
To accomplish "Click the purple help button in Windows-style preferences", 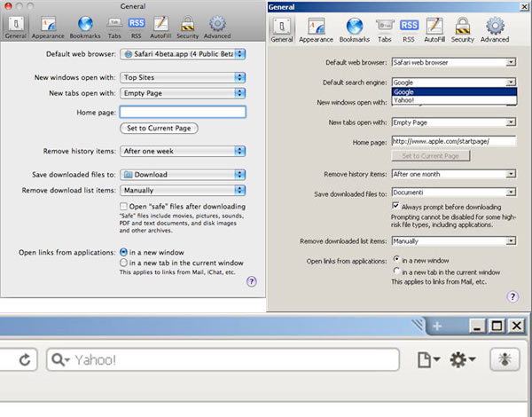I will tap(512, 297).
